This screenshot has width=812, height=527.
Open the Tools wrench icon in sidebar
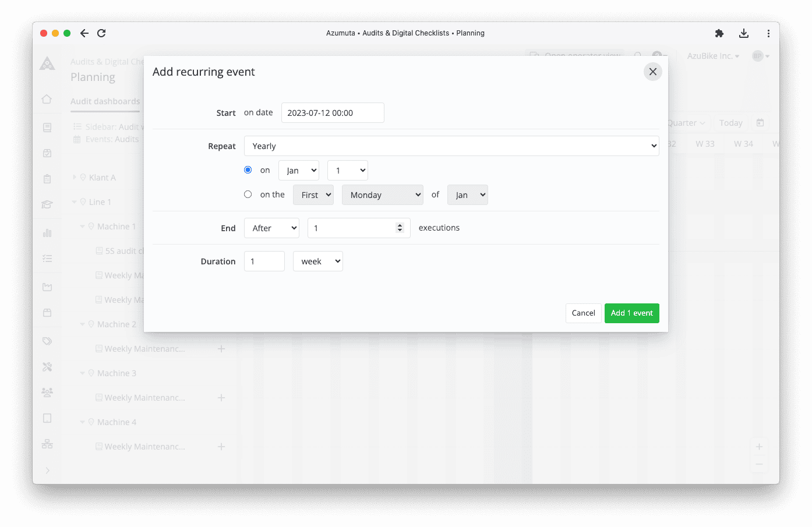click(47, 366)
